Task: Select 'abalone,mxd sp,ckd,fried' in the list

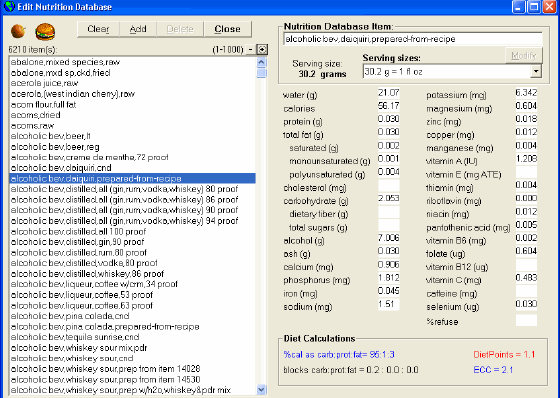Action: click(x=132, y=73)
